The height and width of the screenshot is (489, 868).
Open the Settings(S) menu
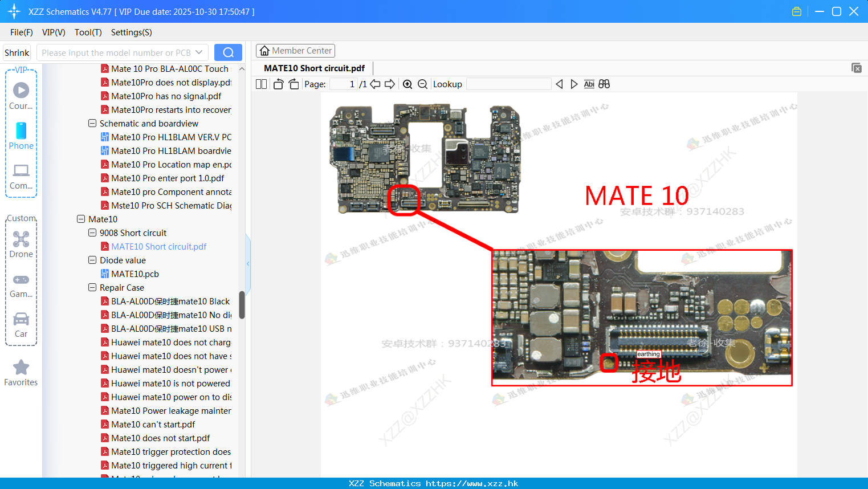pyautogui.click(x=132, y=32)
